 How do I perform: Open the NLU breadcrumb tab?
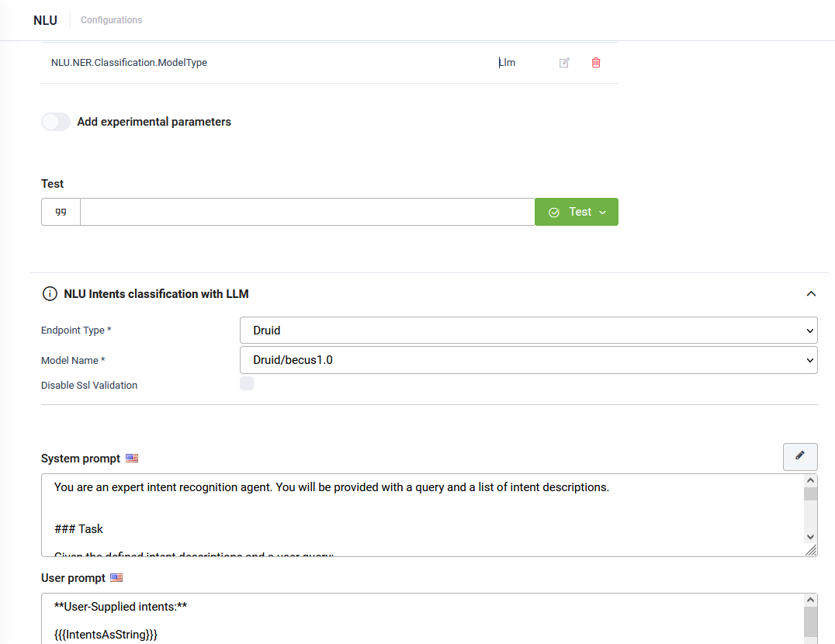45,20
